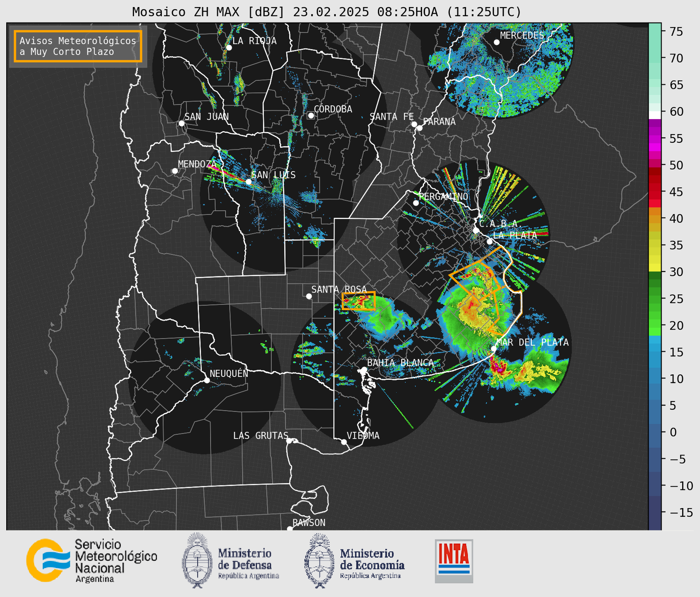Select the Mercedes city marker
This screenshot has width=700, height=597.
497,42
